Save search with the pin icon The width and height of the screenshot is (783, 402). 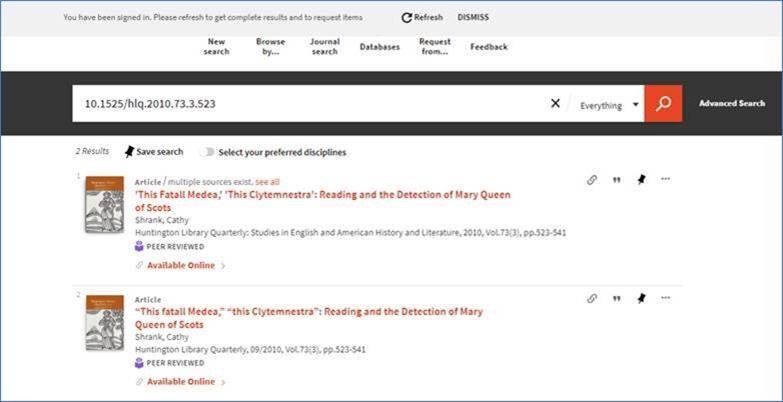tap(129, 152)
